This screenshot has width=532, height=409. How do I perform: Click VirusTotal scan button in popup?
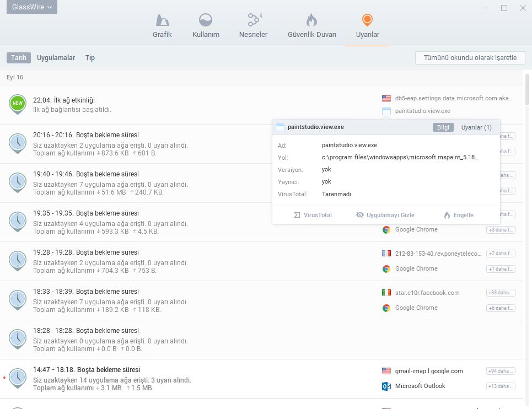[x=313, y=215]
